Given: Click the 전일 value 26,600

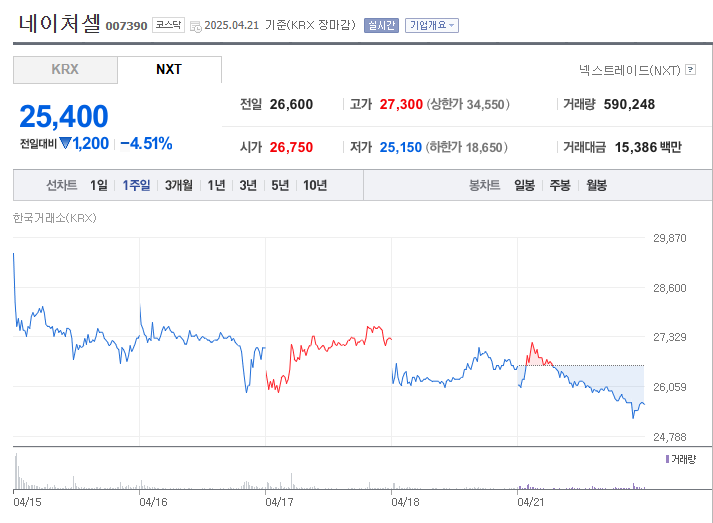Looking at the screenshot, I should (291, 105).
